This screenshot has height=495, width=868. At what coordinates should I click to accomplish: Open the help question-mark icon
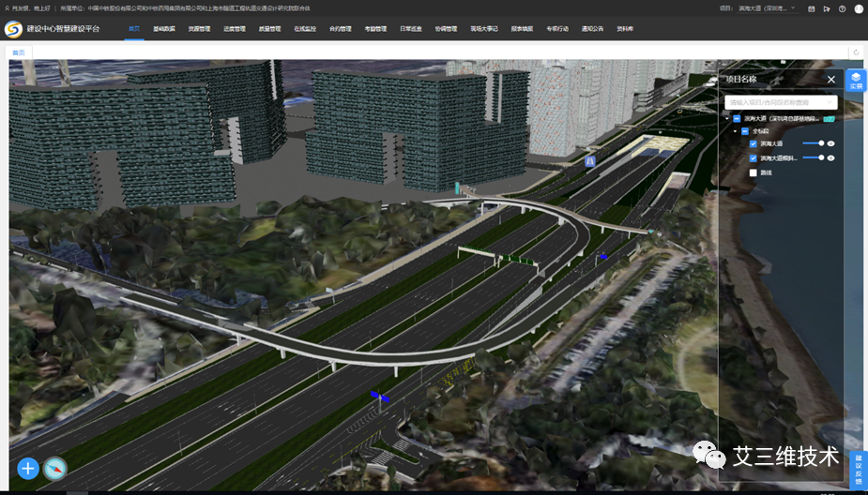pyautogui.click(x=842, y=8)
